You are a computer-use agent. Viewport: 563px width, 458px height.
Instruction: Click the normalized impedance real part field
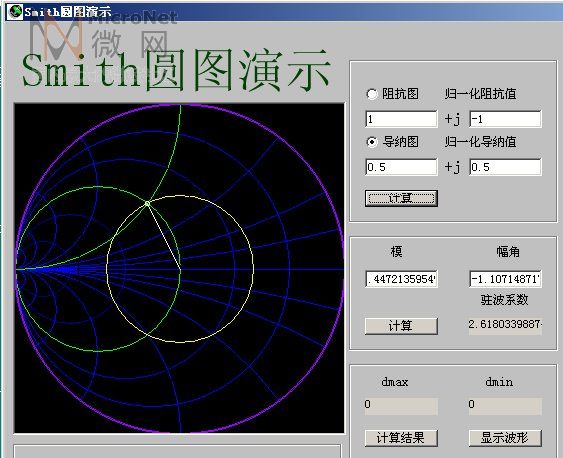point(401,119)
